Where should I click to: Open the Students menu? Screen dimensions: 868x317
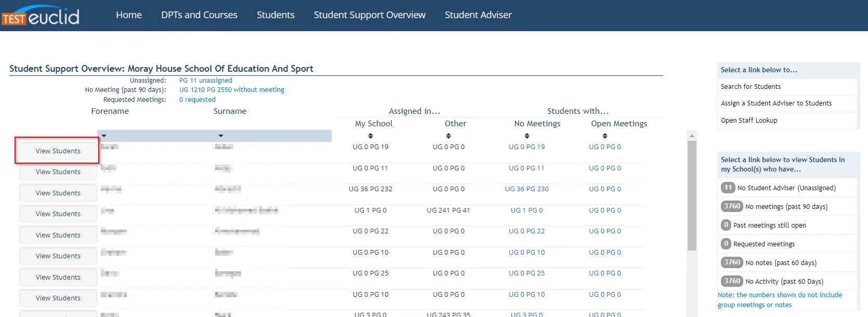(275, 15)
